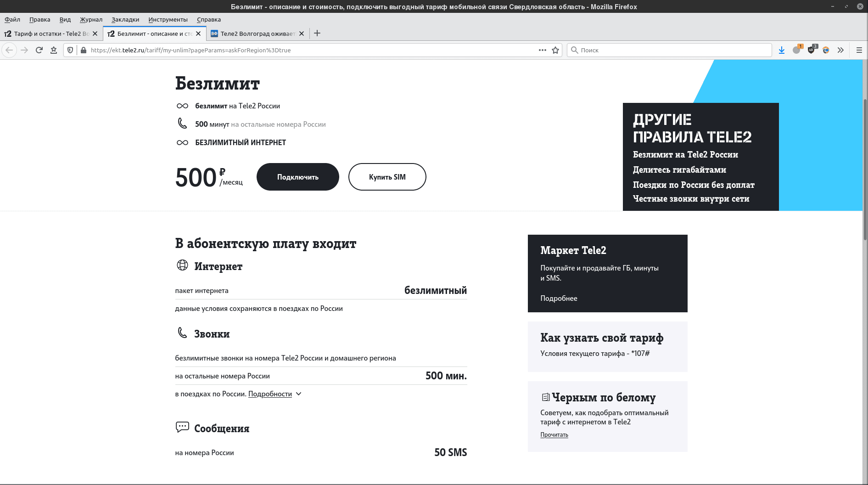Image resolution: width=868 pixels, height=485 pixels.
Task: Click the phone icon next to '500 минут'
Action: [182, 123]
